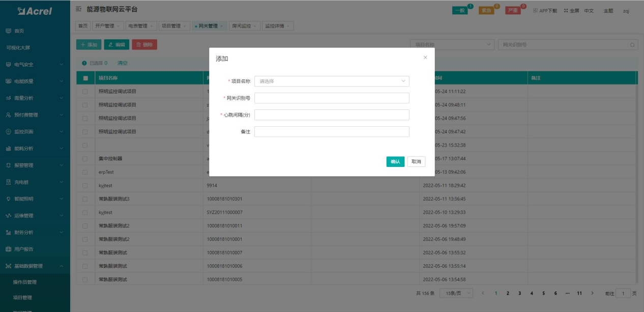Click the 取消 button in the dialog
Image resolution: width=644 pixels, height=312 pixels.
(416, 161)
